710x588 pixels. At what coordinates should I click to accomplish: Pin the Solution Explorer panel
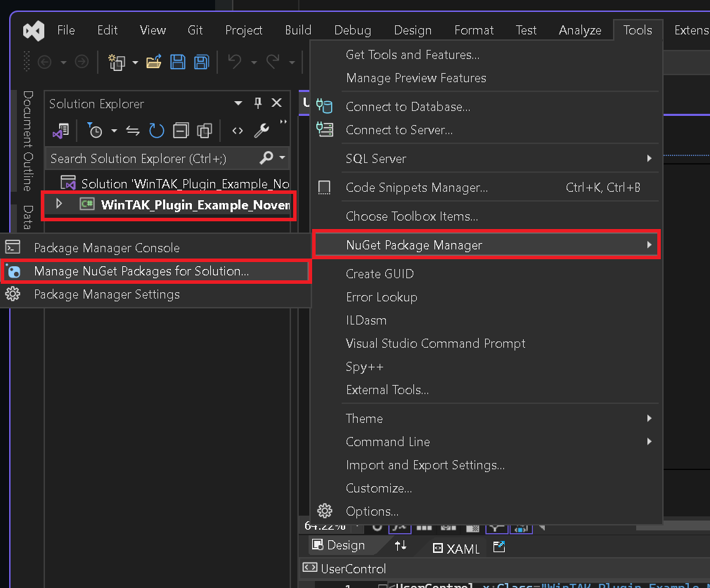coord(258,103)
